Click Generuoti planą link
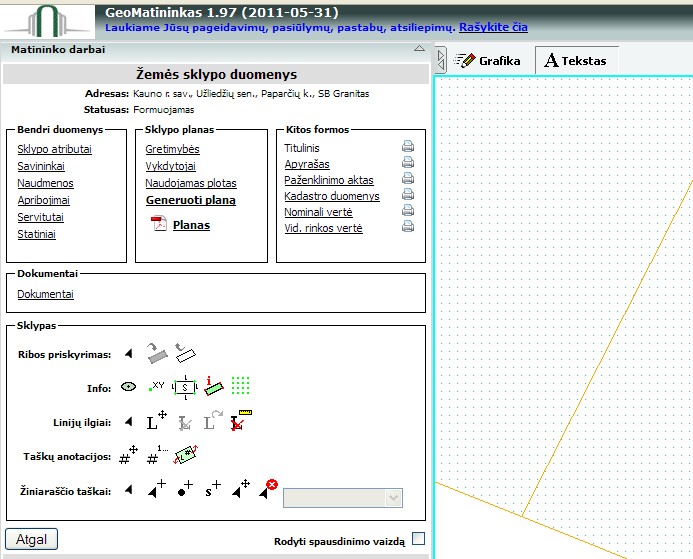 click(x=191, y=200)
